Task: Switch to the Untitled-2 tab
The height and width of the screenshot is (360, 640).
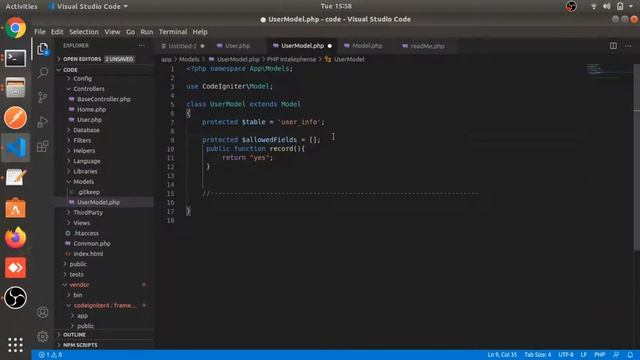Action: 183,46
